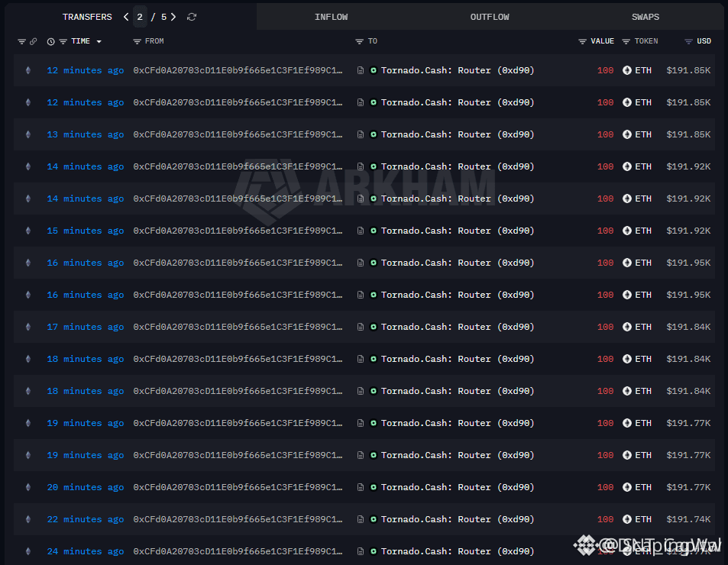Open the TO column filter
728x565 pixels.
point(359,42)
